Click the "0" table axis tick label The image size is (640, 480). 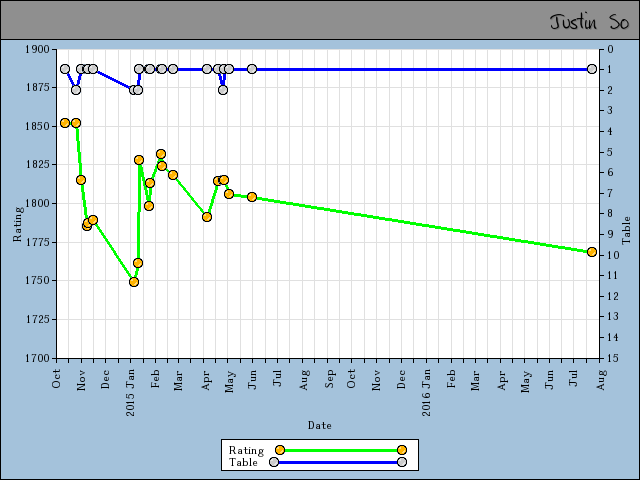611,49
